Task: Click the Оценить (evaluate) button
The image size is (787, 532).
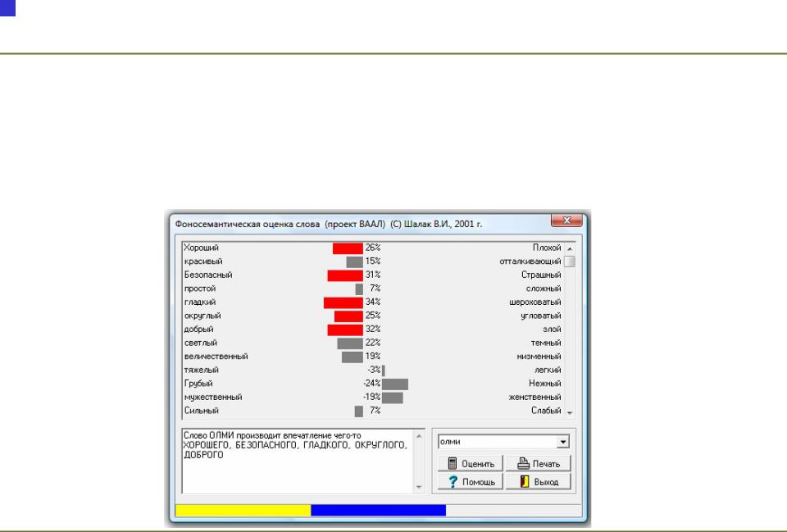Action: click(470, 464)
